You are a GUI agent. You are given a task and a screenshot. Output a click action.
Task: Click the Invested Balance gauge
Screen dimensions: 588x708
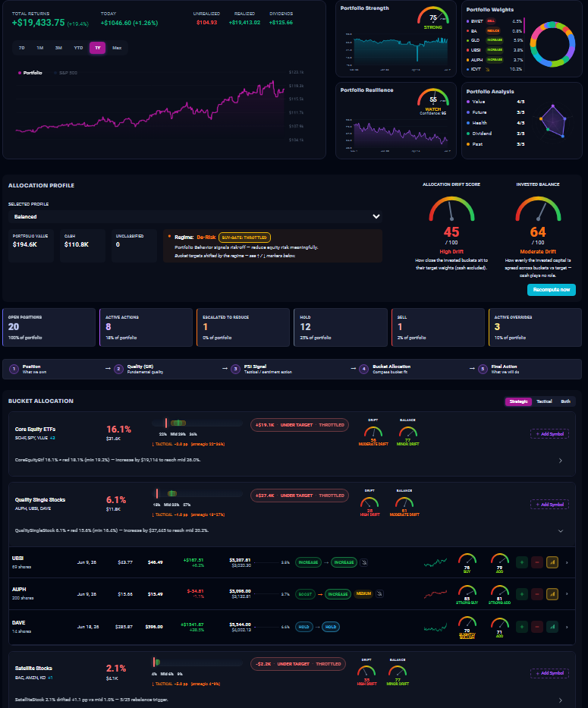tap(538, 209)
